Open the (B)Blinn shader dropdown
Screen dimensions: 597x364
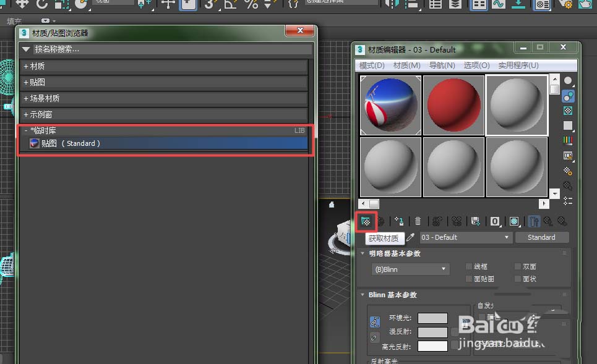(410, 269)
